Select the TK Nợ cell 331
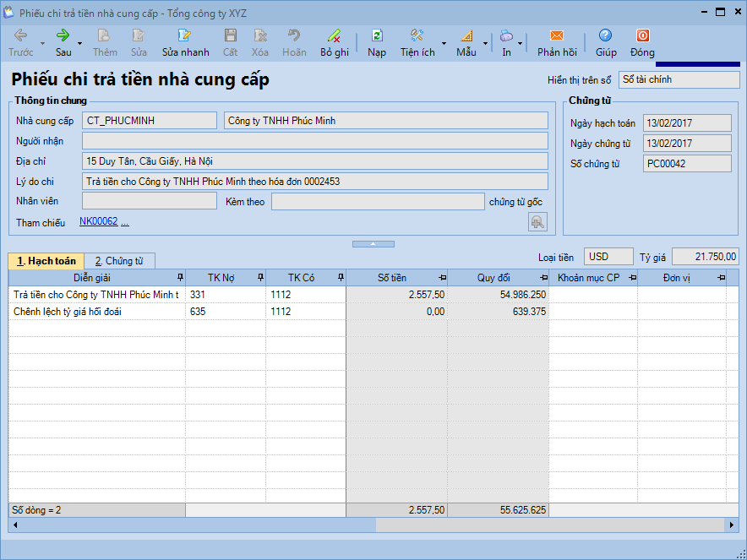This screenshot has height=560, width=747. [x=226, y=295]
